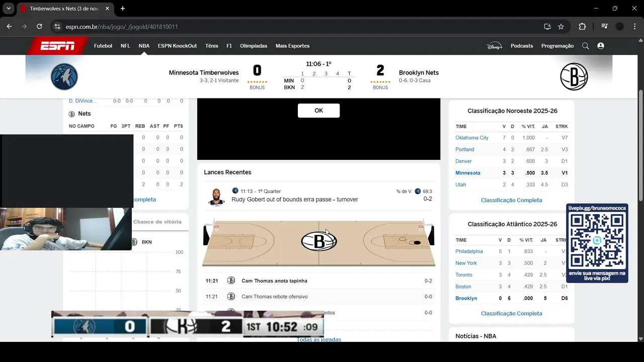644x362 pixels.
Task: Open Podcasts in the header
Action: coord(522,46)
